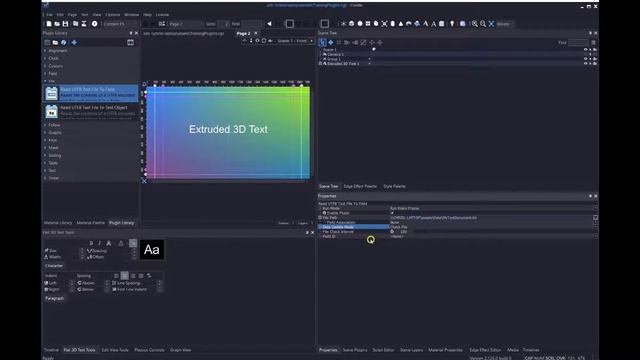Click the sphere primitive icon in toolbar
The height and width of the screenshot is (360, 640).
tap(360, 24)
